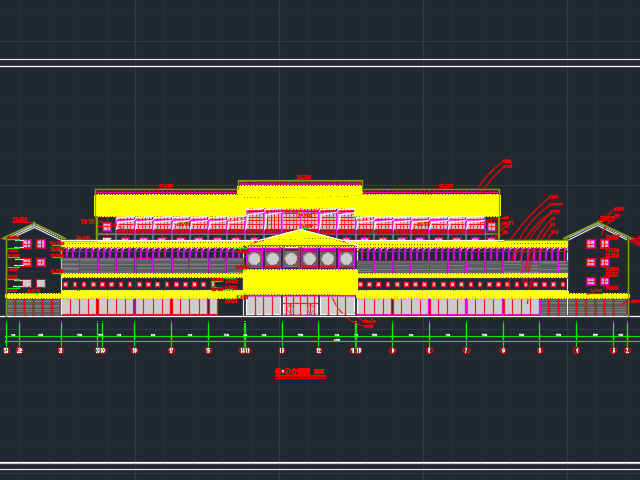Select the leftmost grid axis bubble
640x480 pixels.
click(x=6, y=351)
